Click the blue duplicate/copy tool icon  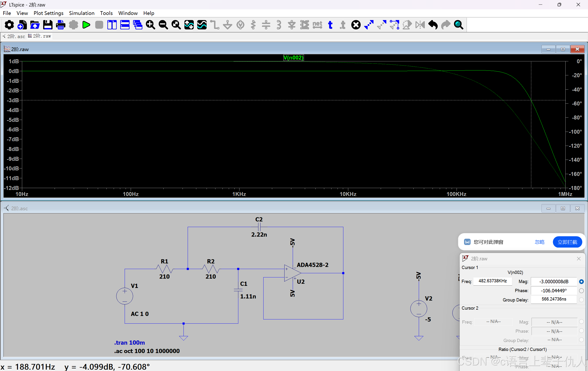point(369,25)
